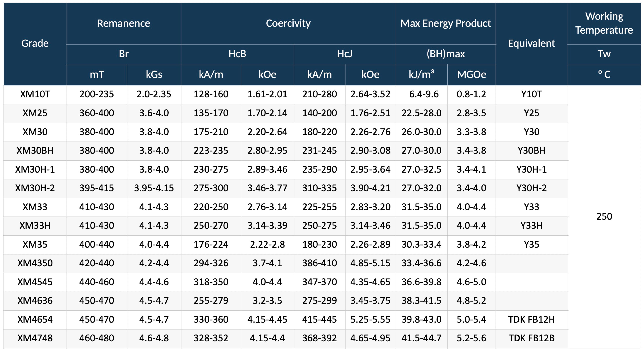Click the XM30BH grade cell
This screenshot has height=352, width=644.
(x=35, y=151)
